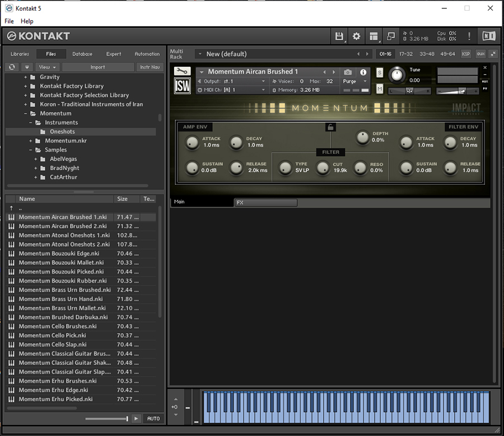Screen dimensions: 504x436
Task: Click the exclamation panic icon
Action: click(469, 36)
